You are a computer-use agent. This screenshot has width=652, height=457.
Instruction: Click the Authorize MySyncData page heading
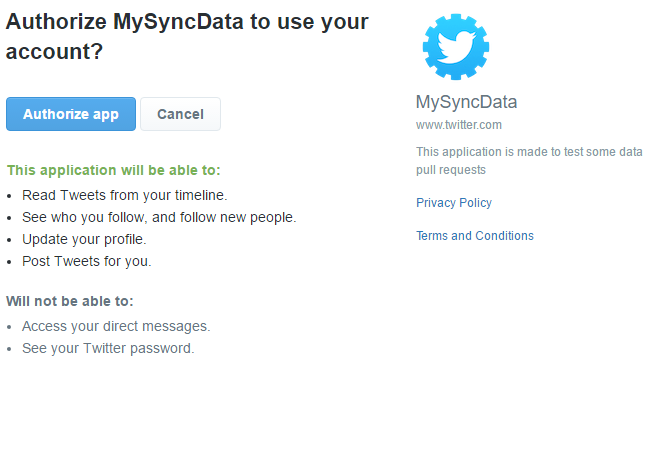(x=187, y=37)
